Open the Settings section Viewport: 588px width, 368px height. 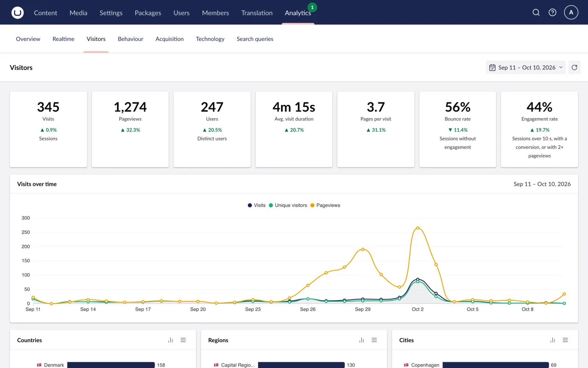click(111, 13)
